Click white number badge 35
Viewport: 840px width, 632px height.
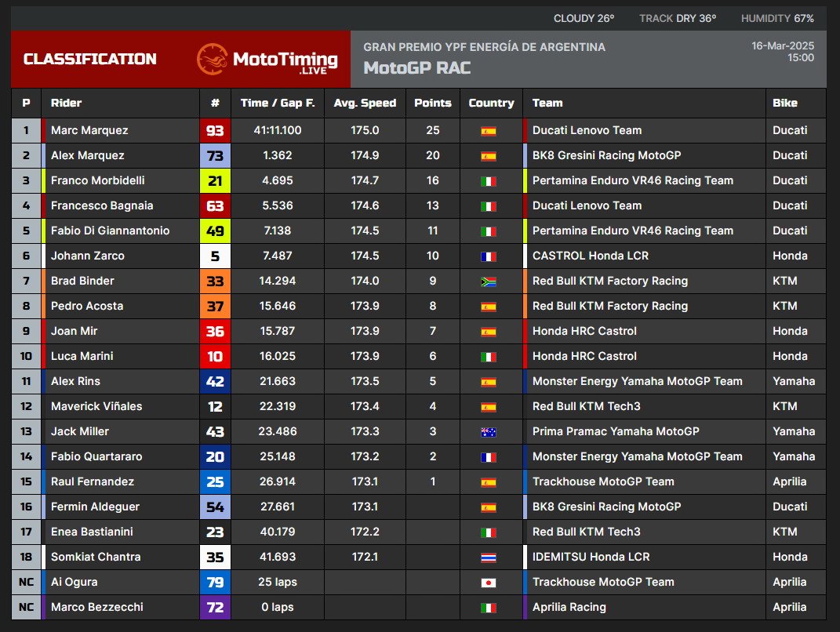coord(215,557)
